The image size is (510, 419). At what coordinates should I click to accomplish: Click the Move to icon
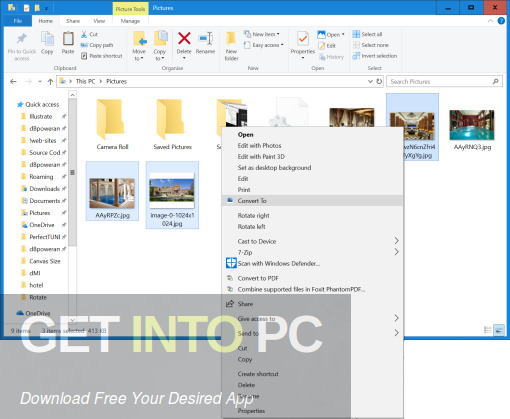pyautogui.click(x=140, y=39)
